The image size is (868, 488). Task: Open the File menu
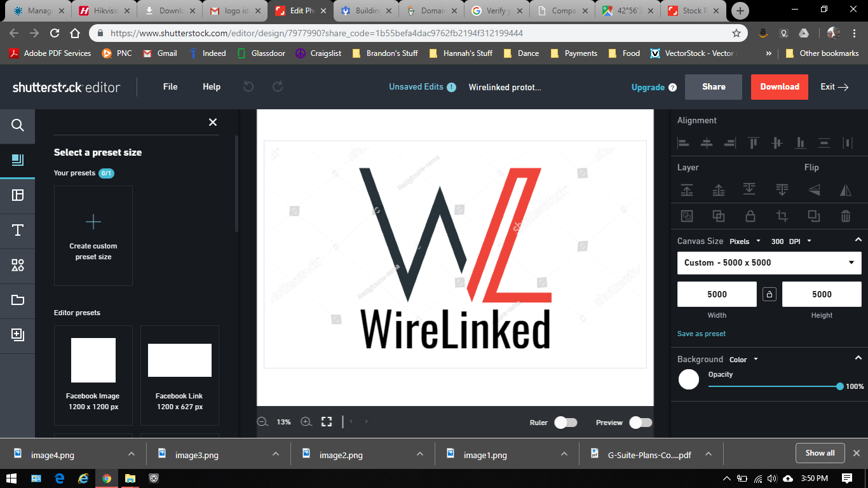point(170,87)
